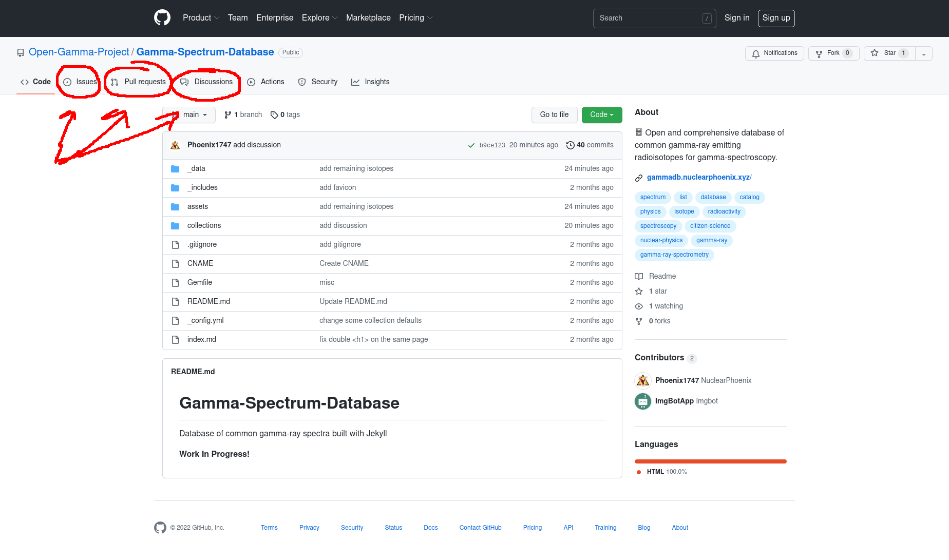
Task: Star this repository
Action: [889, 53]
